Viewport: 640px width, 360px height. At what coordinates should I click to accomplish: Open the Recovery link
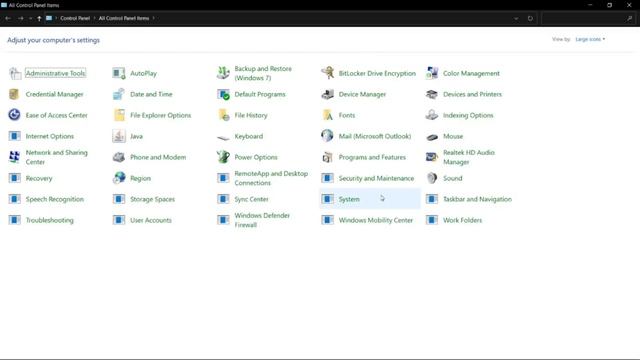point(39,178)
